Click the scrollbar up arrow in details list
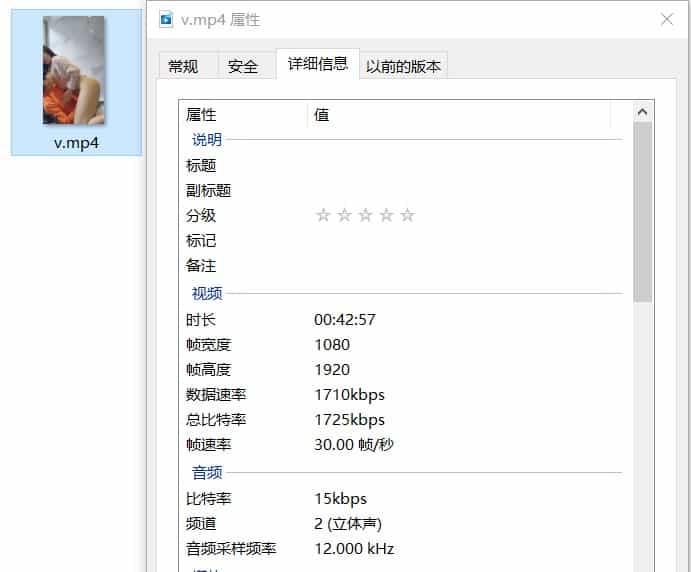This screenshot has width=691, height=572. (x=643, y=112)
